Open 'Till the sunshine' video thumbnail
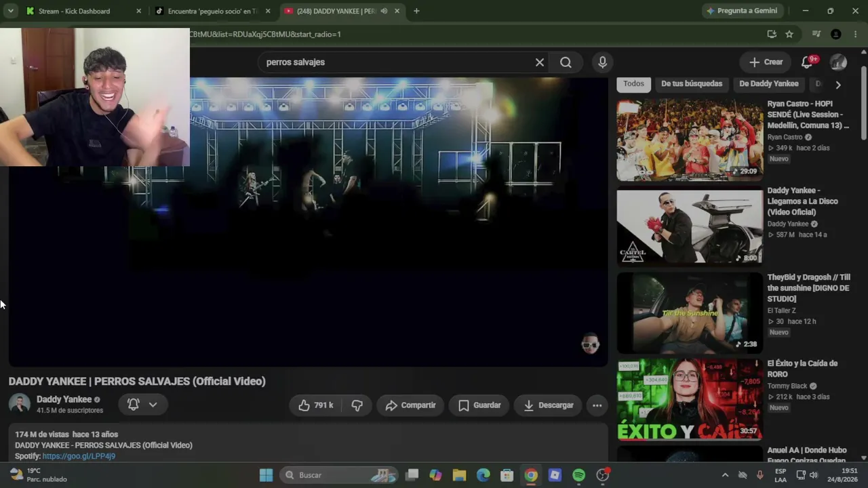868x488 pixels. (690, 312)
